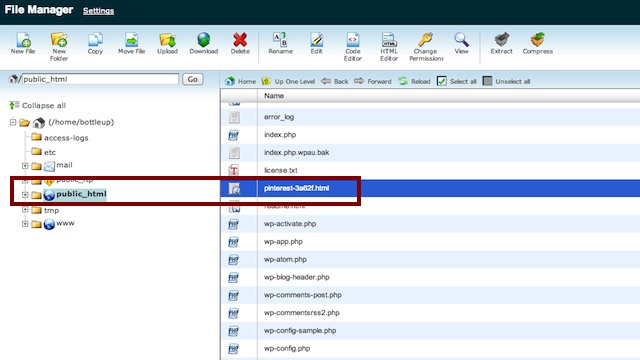Select the www folder in tree

[65, 223]
